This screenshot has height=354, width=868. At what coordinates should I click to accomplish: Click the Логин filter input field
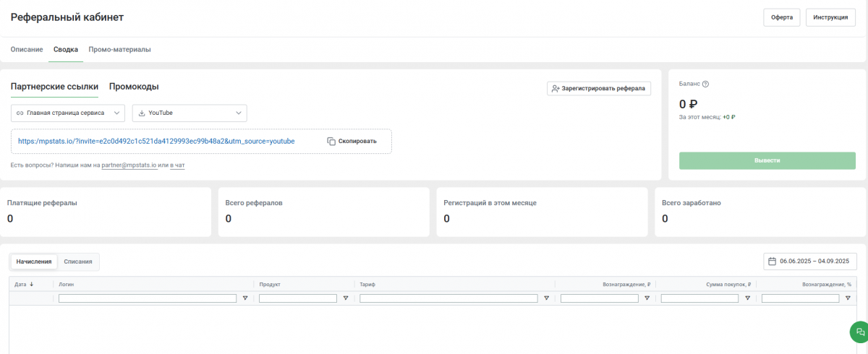(148, 298)
